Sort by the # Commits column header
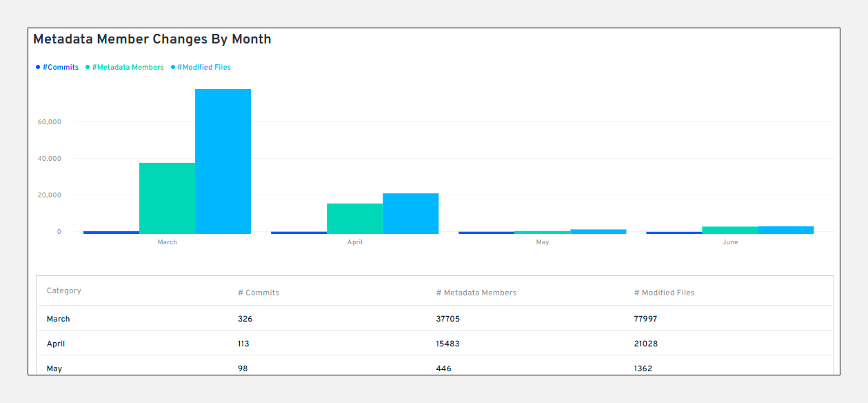This screenshot has height=403, width=868. pyautogui.click(x=259, y=292)
